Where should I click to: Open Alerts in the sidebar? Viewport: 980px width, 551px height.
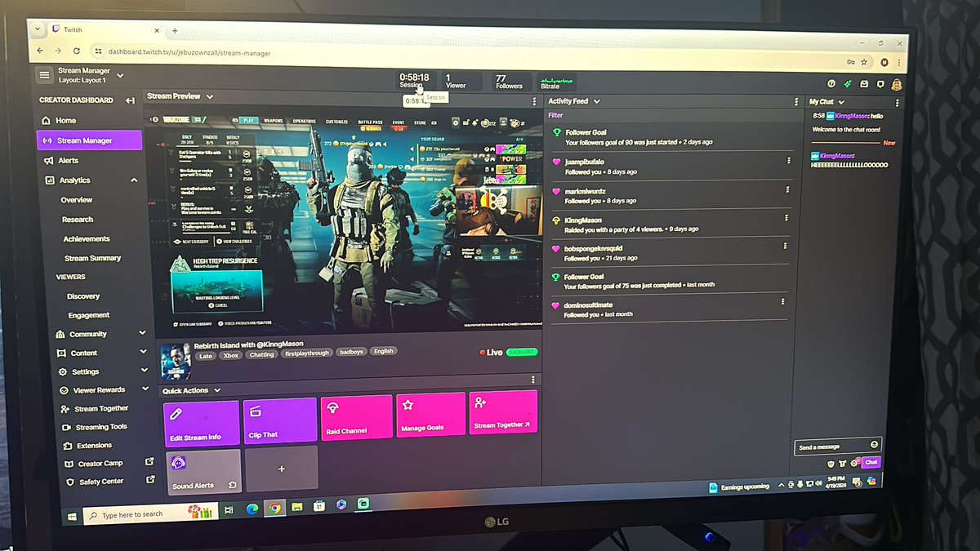(63, 161)
